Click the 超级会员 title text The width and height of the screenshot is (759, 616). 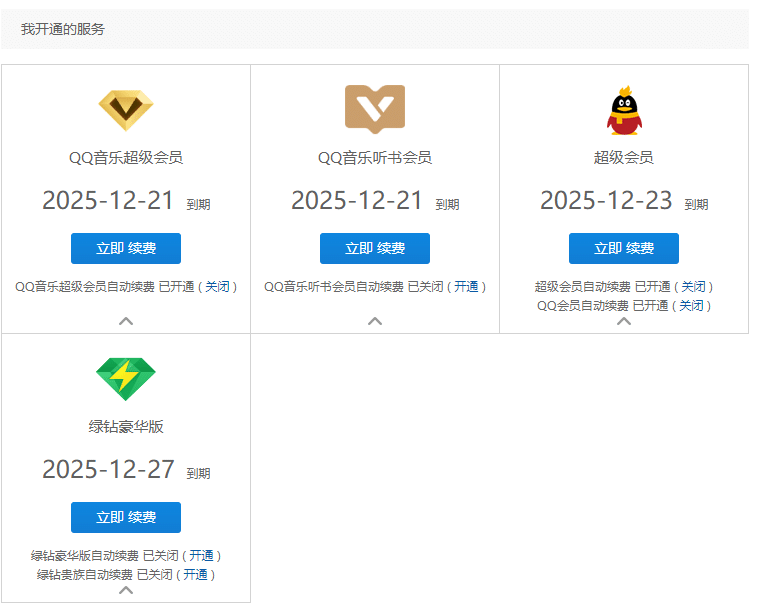pos(624,158)
